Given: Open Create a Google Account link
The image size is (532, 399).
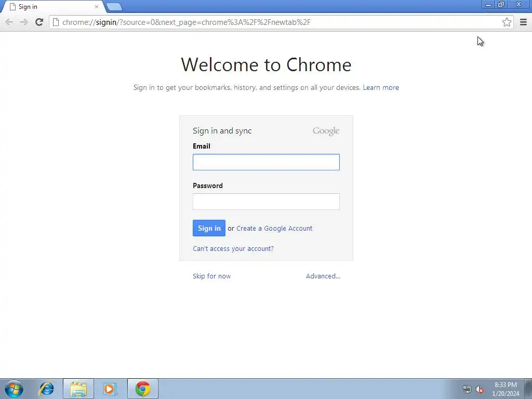Looking at the screenshot, I should (274, 229).
